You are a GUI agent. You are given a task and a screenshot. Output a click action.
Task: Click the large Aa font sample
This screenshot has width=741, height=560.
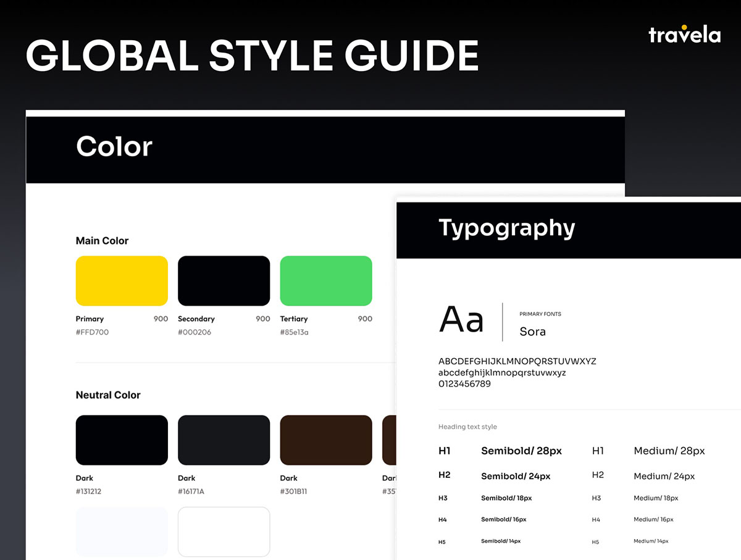click(461, 320)
